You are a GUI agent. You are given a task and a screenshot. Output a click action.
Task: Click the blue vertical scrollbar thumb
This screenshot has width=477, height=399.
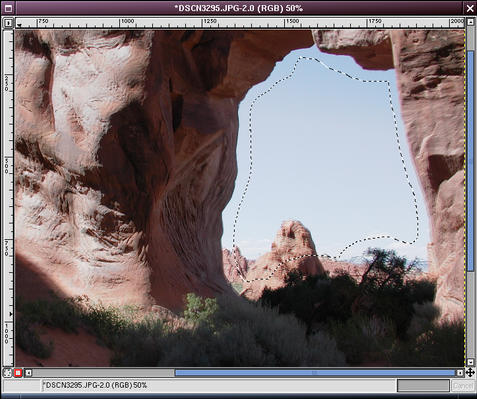coord(470,161)
